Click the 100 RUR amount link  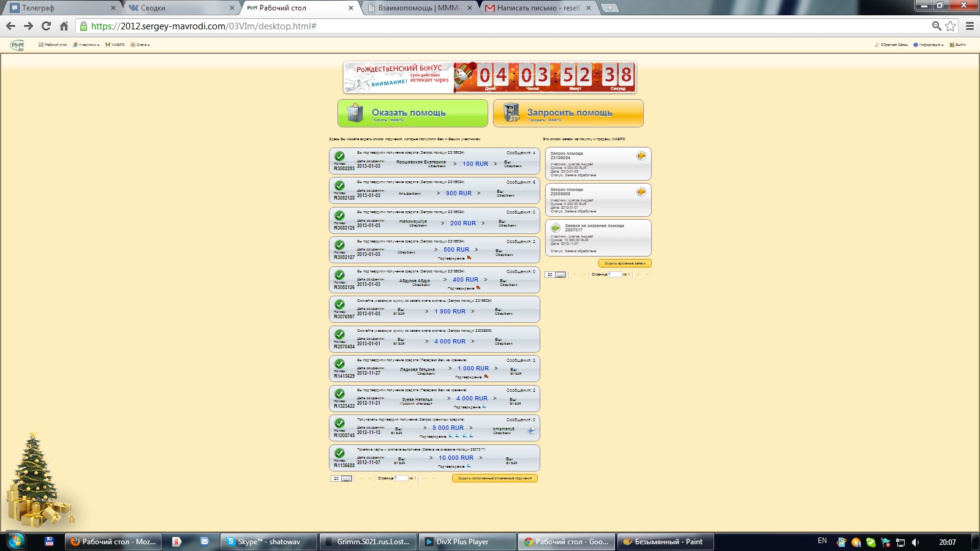point(475,164)
